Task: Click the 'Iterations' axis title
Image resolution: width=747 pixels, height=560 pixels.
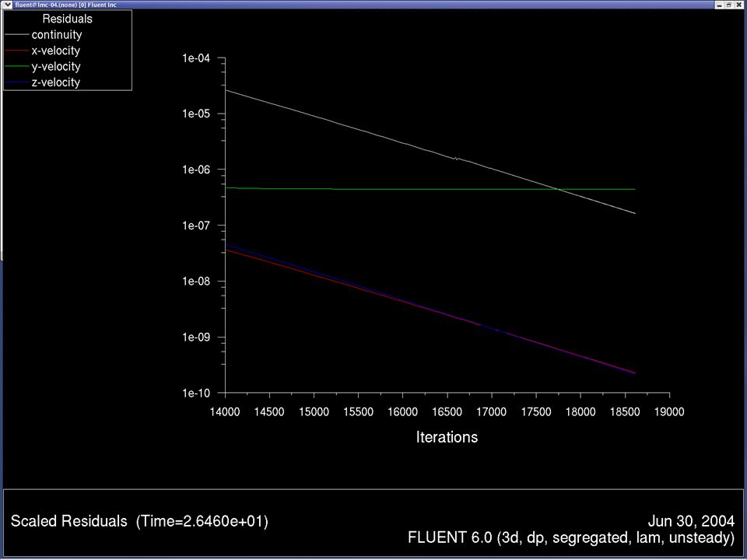Action: click(x=447, y=437)
